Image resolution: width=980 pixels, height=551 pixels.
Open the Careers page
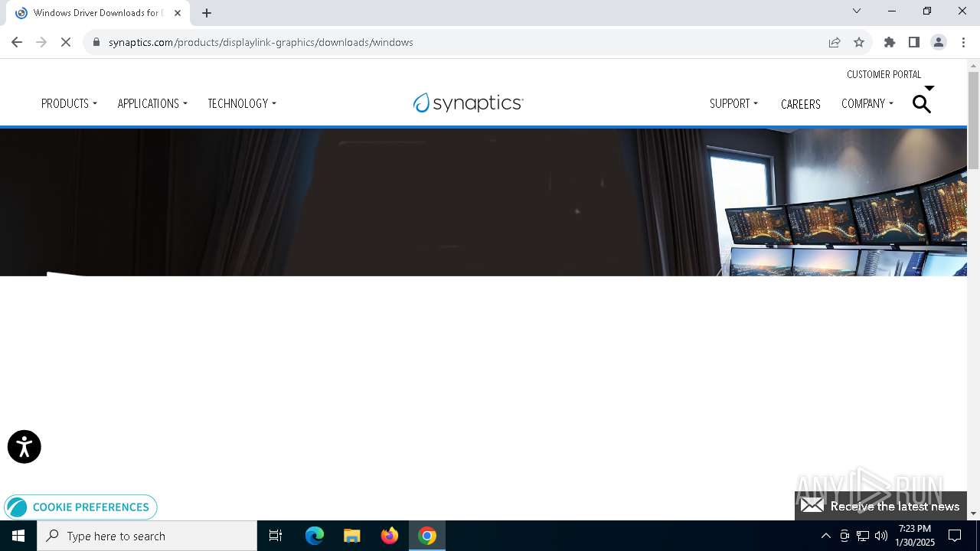point(801,104)
